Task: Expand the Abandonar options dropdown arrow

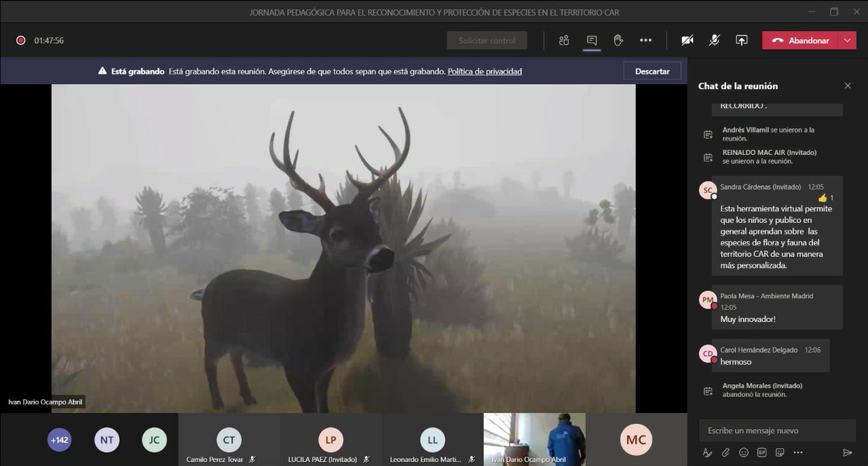Action: pos(847,41)
